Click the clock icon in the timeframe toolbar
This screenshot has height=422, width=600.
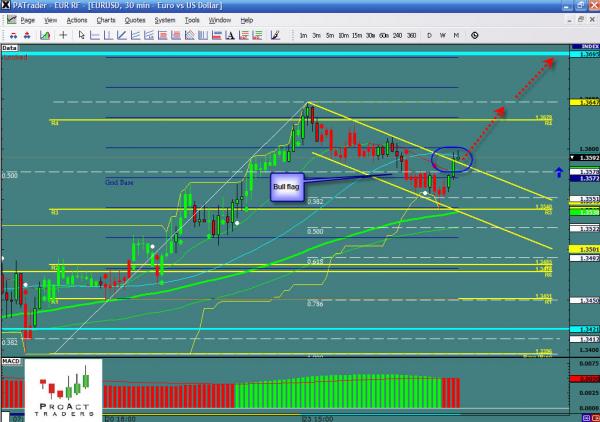474,36
